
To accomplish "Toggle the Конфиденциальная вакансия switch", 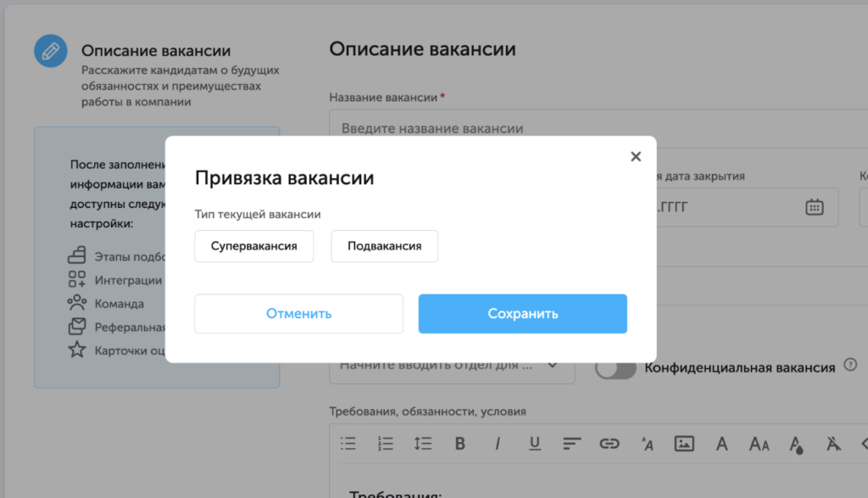I will tap(615, 368).
